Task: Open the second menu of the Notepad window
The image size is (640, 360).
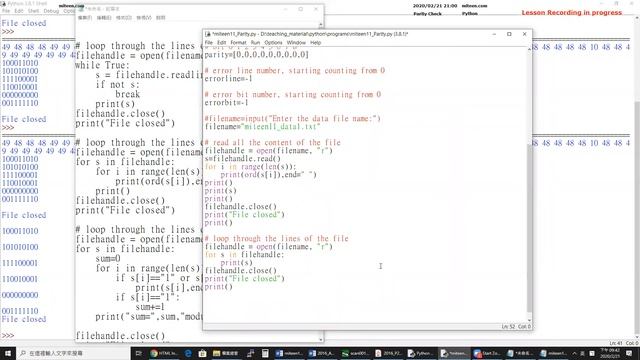Action: (x=104, y=18)
